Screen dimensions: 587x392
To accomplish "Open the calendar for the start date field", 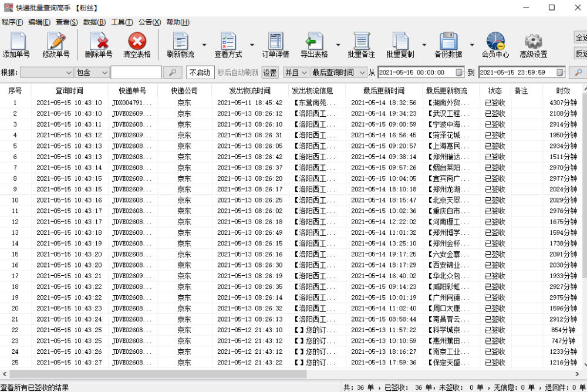I will (x=460, y=72).
